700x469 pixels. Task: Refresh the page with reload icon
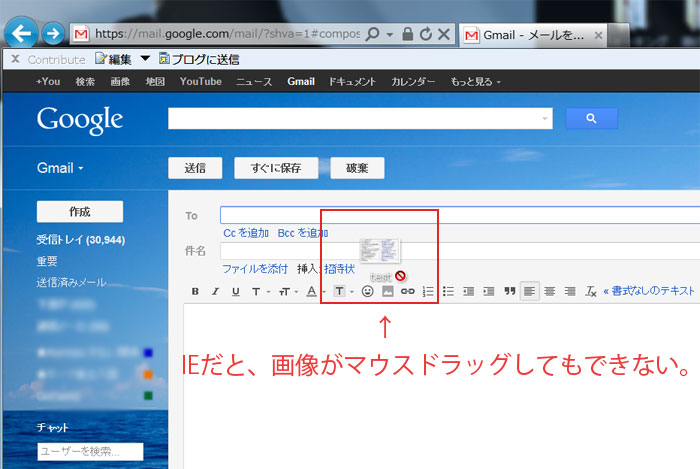click(425, 34)
